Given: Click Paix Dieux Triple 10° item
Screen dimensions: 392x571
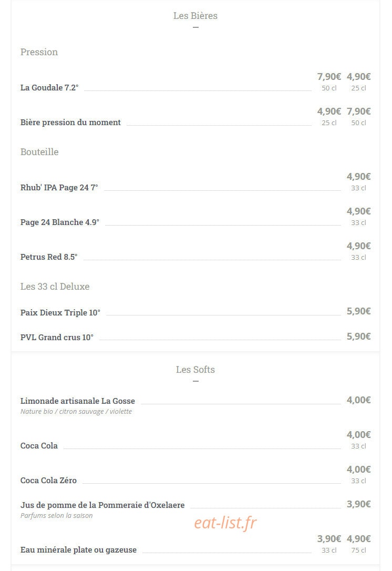Looking at the screenshot, I should click(60, 313).
